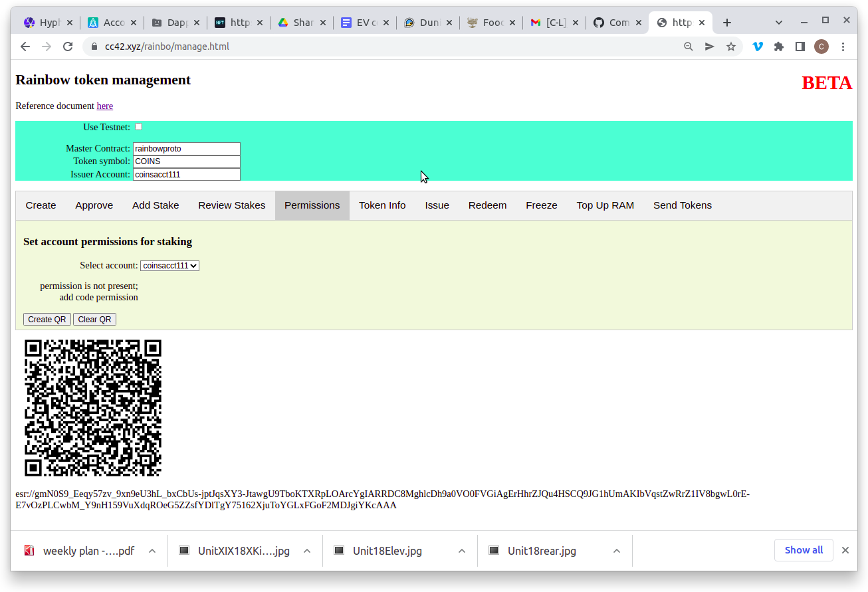Switch to the Token Info tab
This screenshot has height=592, width=868.
tap(382, 205)
